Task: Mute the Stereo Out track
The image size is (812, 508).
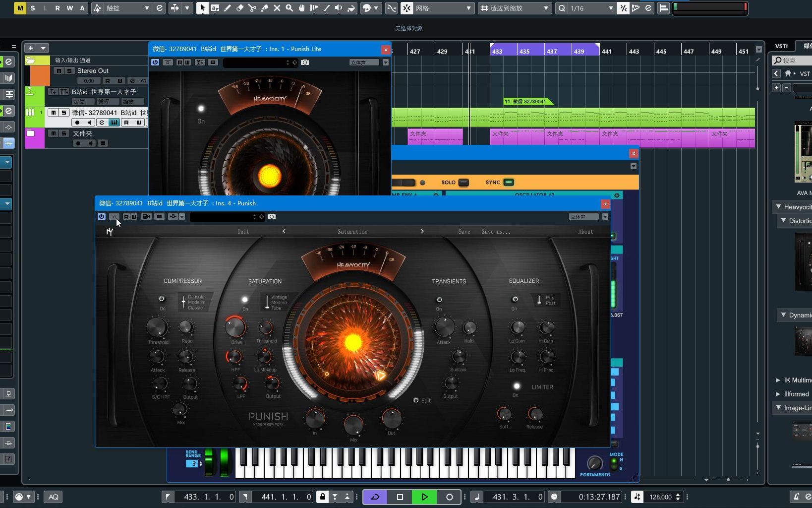Action: [x=59, y=71]
